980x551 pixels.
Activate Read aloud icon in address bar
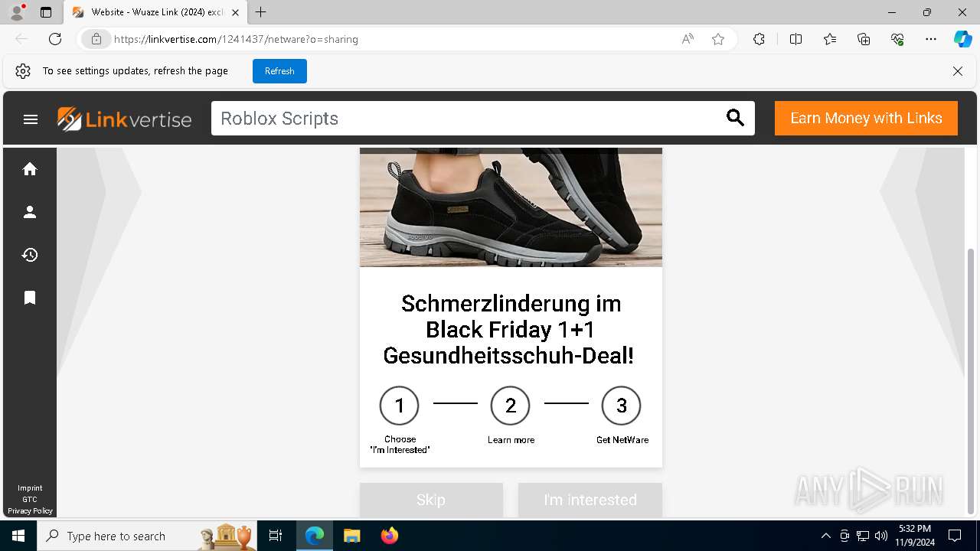coord(688,39)
